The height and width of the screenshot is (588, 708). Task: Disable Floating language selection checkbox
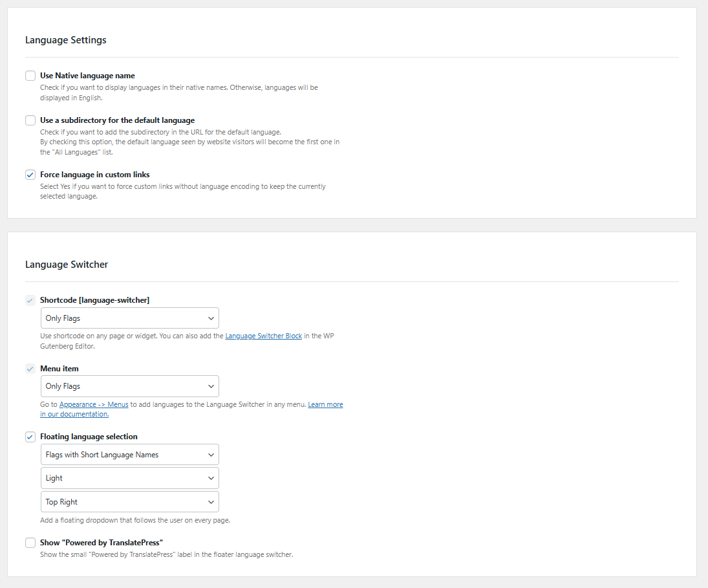click(30, 437)
